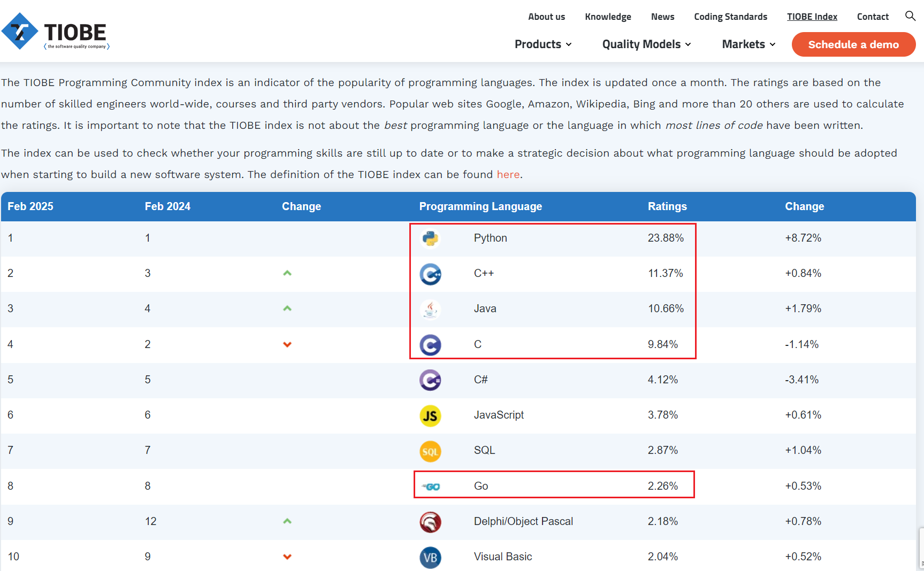The width and height of the screenshot is (924, 571).
Task: Expand the Quality Models dropdown
Action: click(646, 44)
